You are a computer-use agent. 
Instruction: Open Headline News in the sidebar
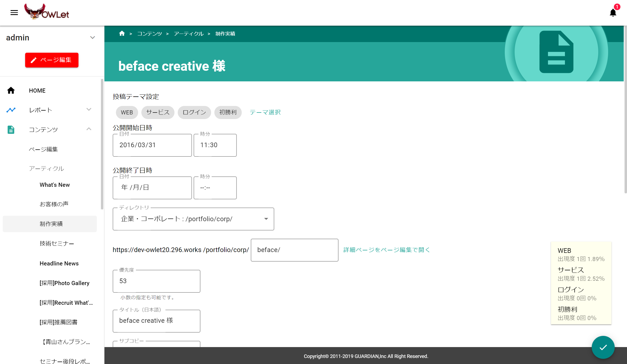click(x=59, y=264)
